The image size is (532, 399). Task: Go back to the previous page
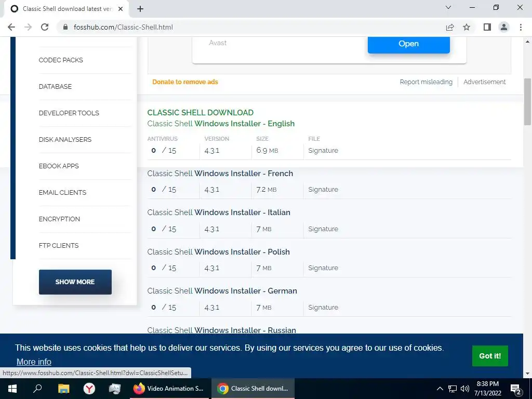11,27
